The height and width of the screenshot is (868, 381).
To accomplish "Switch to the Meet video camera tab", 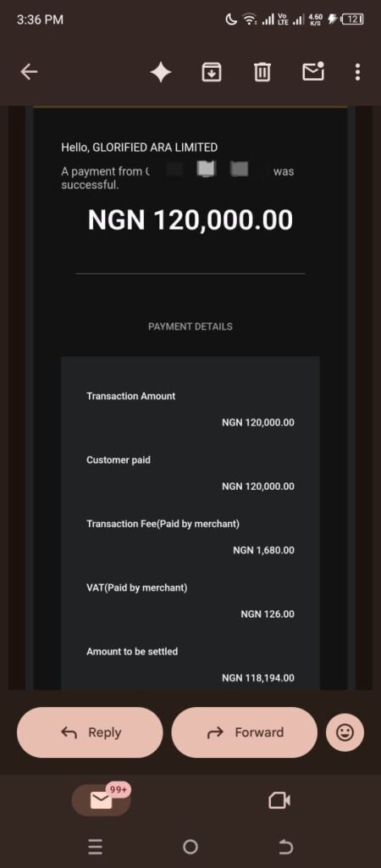I will [279, 800].
